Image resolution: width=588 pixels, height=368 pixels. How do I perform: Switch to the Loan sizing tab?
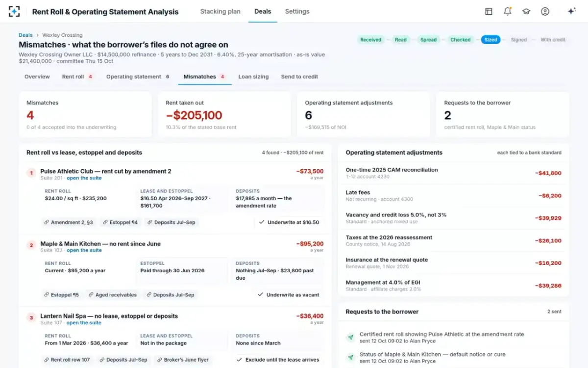(254, 77)
